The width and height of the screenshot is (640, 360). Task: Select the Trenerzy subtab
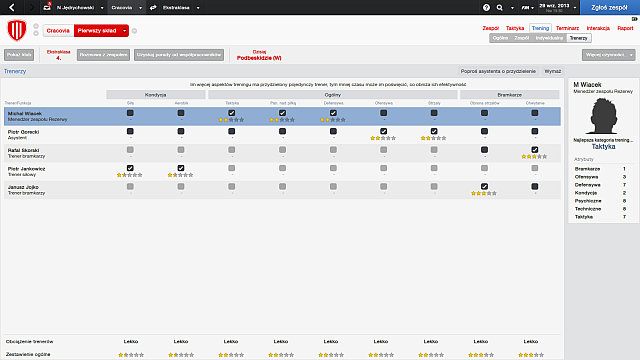pos(578,38)
